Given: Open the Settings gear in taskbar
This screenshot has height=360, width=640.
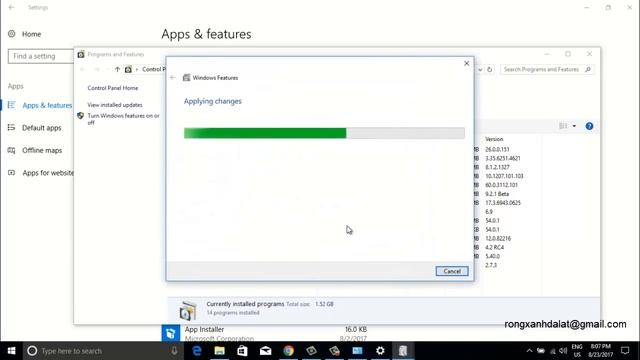Looking at the screenshot, I should tap(380, 351).
